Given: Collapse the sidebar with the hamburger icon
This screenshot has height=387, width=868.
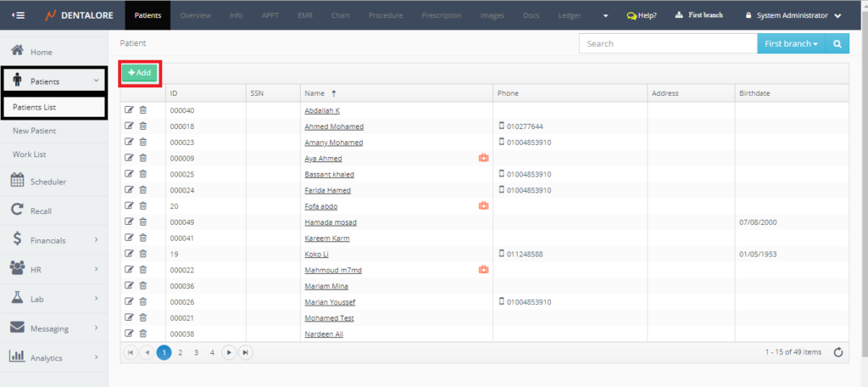Looking at the screenshot, I should (x=19, y=15).
